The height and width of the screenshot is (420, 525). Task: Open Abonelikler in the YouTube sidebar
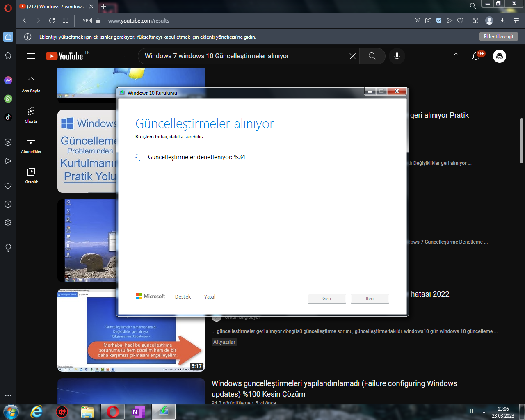tap(31, 146)
